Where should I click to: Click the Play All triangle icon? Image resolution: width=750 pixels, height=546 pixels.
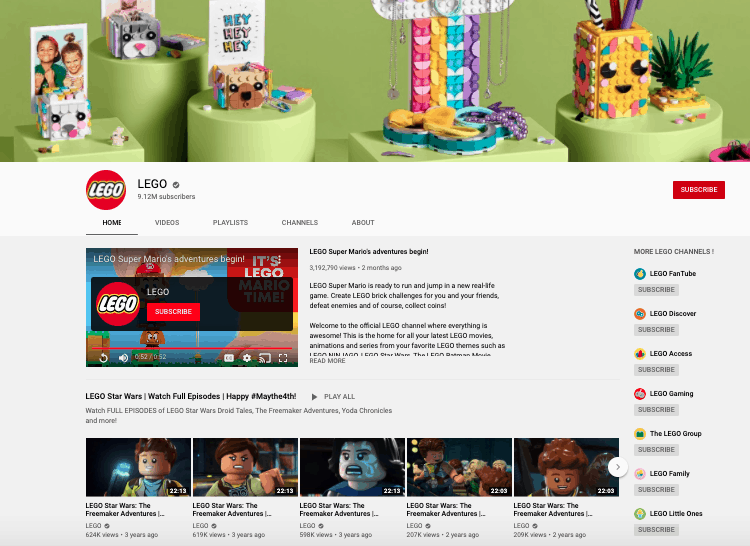[314, 397]
